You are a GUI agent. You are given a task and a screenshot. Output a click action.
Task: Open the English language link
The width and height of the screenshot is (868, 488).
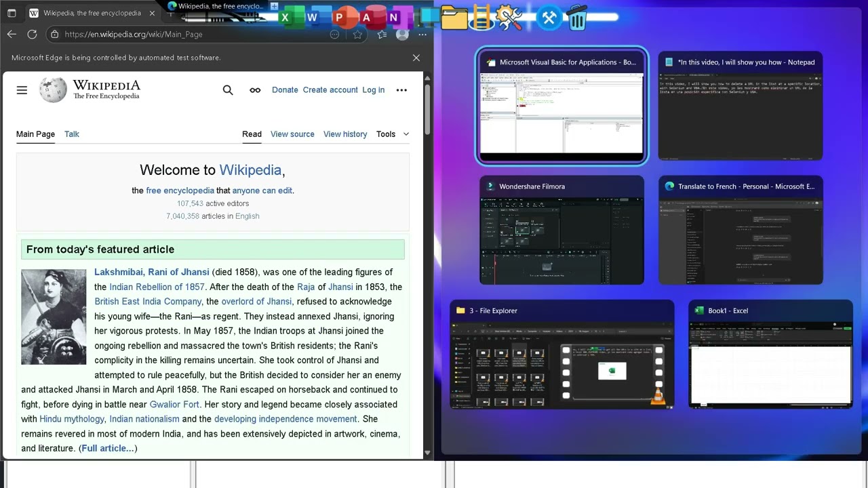248,216
